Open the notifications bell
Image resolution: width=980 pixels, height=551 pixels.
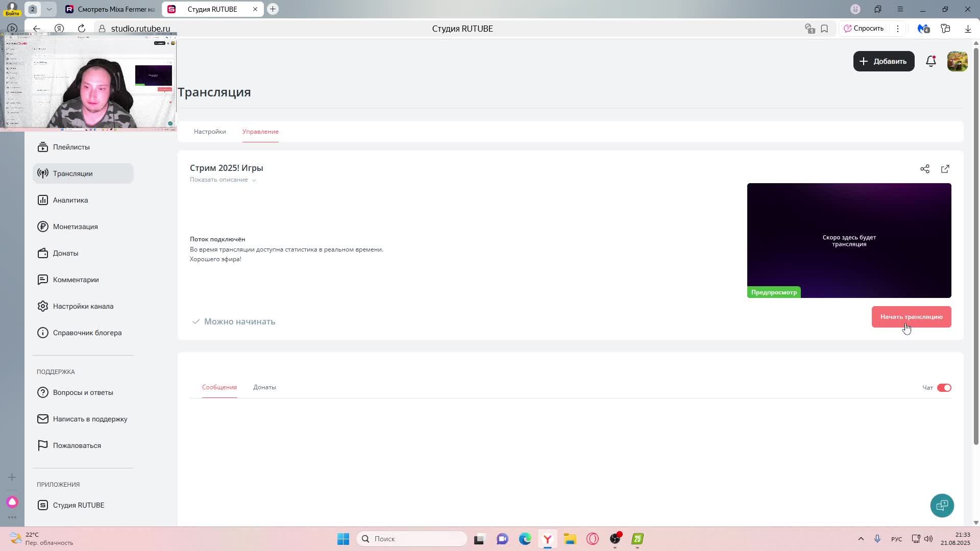pos(930,61)
